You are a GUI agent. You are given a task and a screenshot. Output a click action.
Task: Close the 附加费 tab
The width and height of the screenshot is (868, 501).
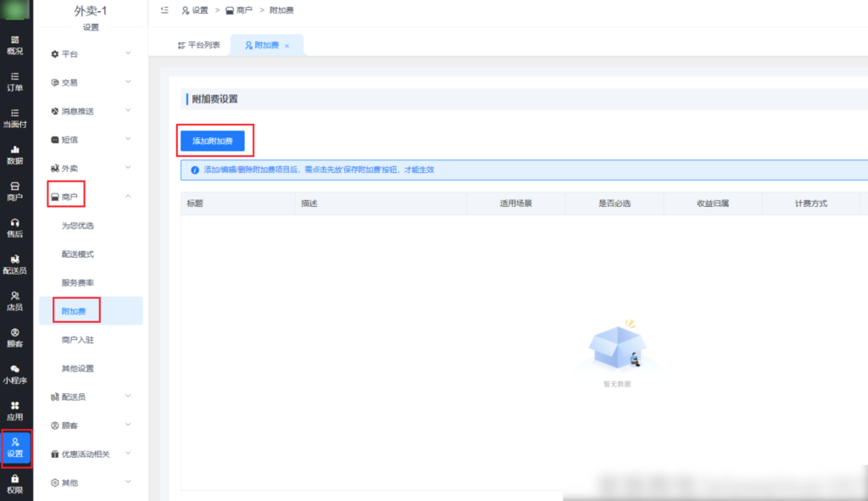[287, 46]
